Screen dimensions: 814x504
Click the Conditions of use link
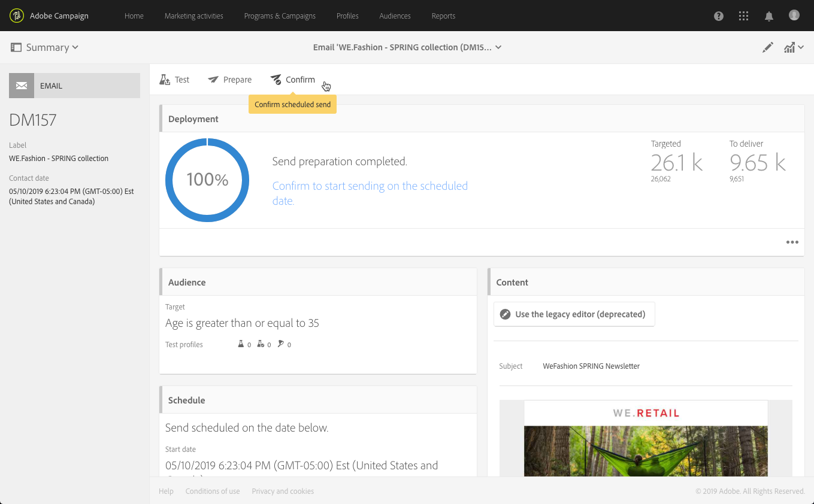[213, 491]
